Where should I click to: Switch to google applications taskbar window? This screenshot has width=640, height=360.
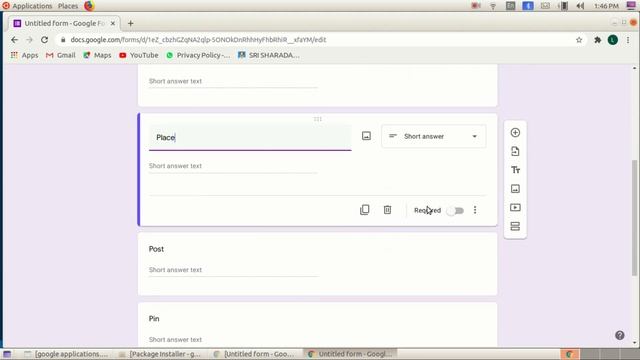coord(66,354)
